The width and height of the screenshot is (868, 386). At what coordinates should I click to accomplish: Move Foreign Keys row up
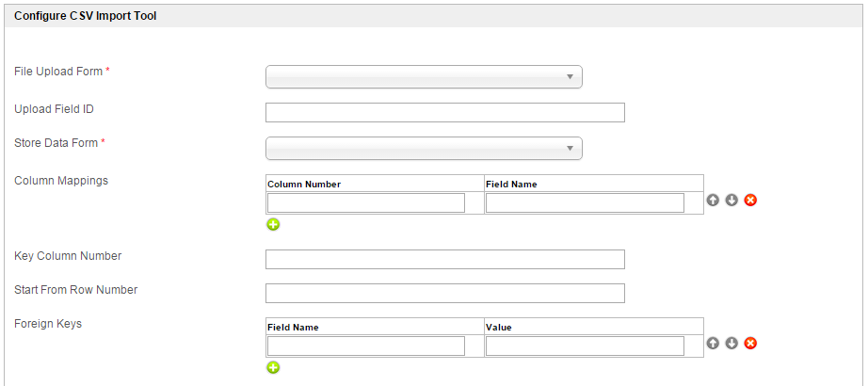pyautogui.click(x=714, y=344)
